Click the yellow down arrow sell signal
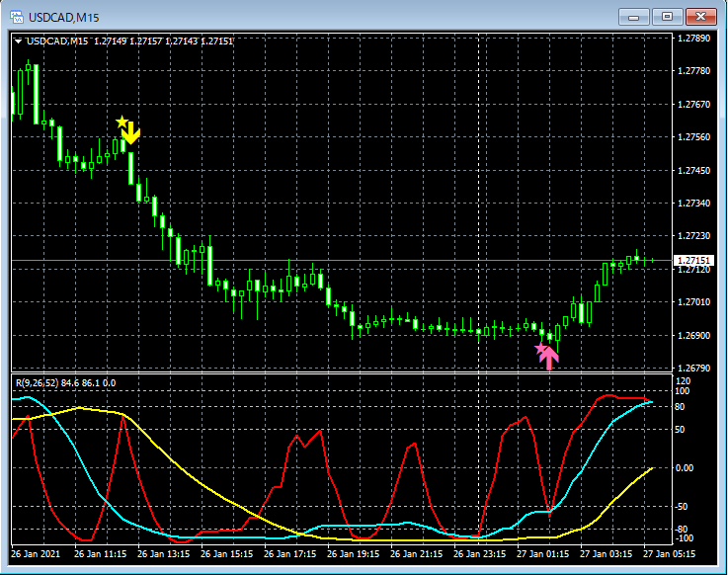Screen dimensions: 728x575 tap(131, 133)
